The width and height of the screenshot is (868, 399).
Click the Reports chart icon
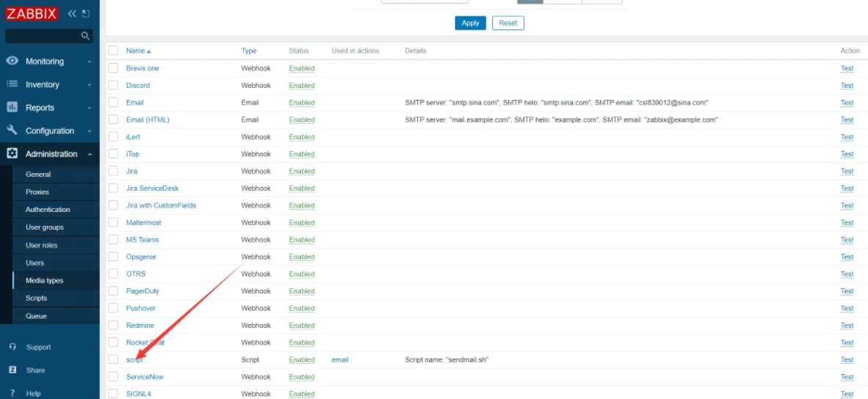tap(12, 107)
